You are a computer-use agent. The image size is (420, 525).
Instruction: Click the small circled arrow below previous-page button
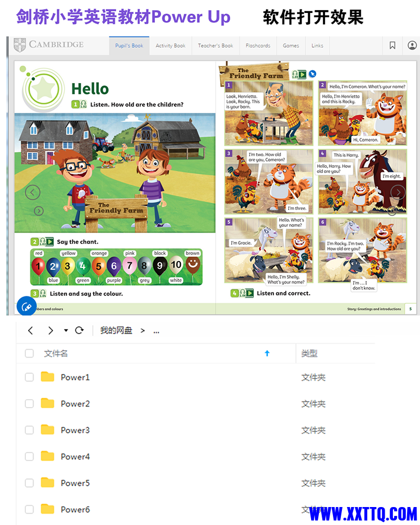tap(39, 211)
